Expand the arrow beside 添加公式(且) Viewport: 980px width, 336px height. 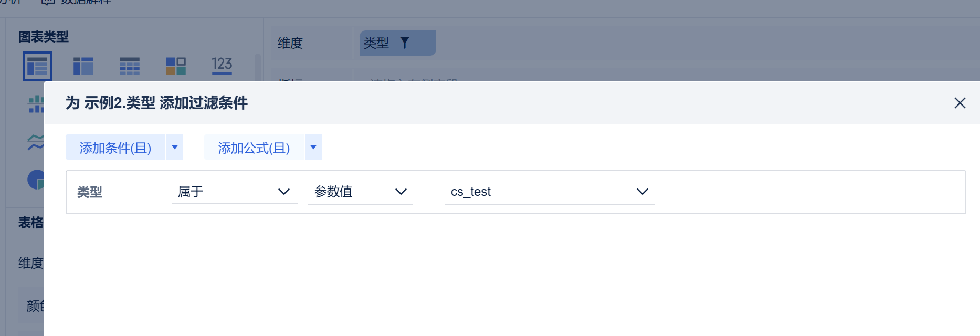click(x=313, y=148)
